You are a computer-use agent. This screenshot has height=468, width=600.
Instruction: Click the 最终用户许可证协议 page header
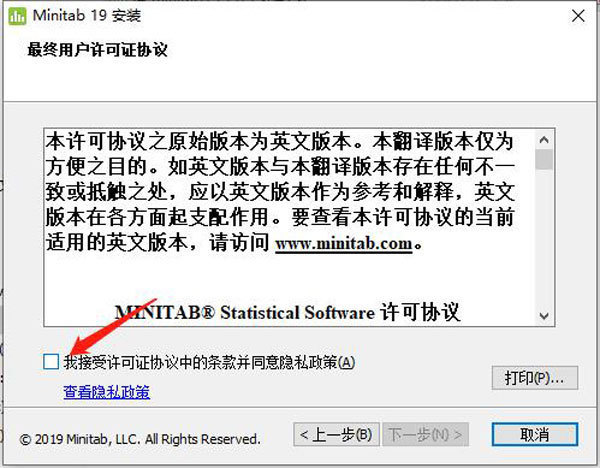[x=97, y=50]
